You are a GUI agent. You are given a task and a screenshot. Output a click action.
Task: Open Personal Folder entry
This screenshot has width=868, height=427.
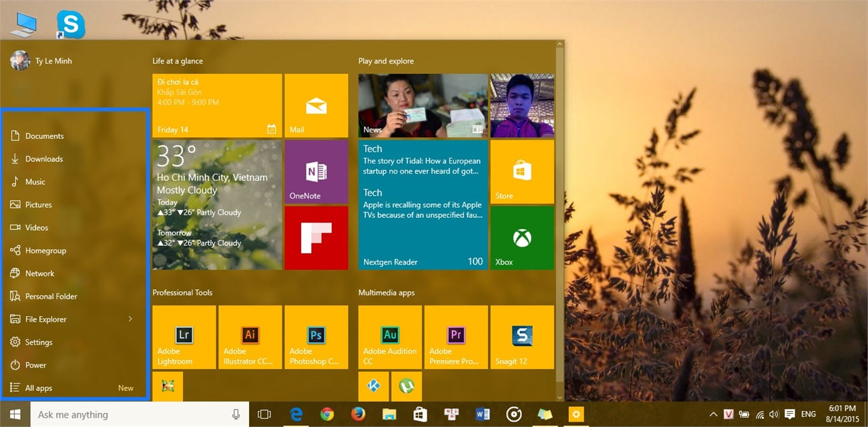click(x=74, y=296)
